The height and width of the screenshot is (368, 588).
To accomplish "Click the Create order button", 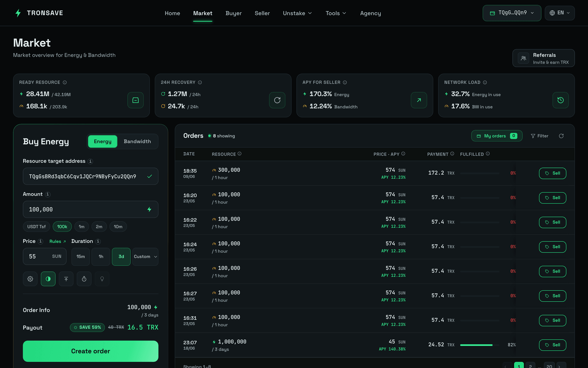I will click(x=90, y=351).
